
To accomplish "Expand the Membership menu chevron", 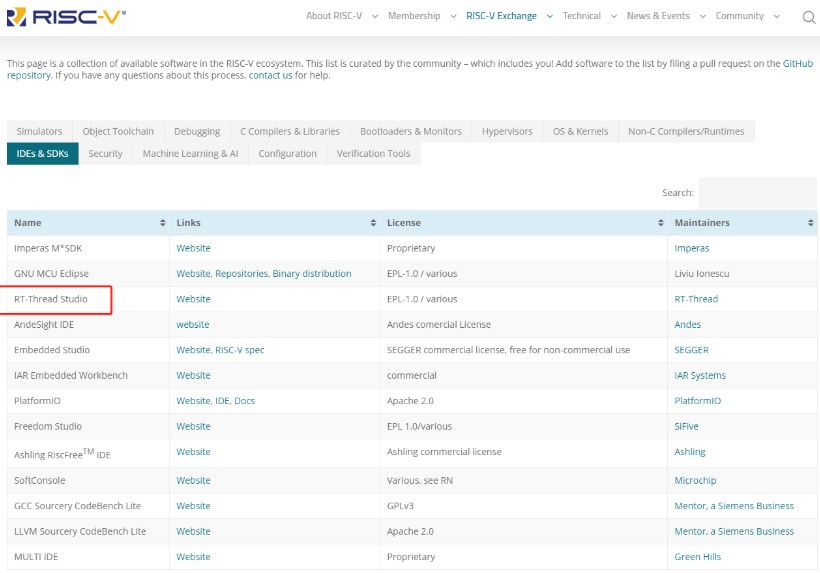I will pos(453,16).
